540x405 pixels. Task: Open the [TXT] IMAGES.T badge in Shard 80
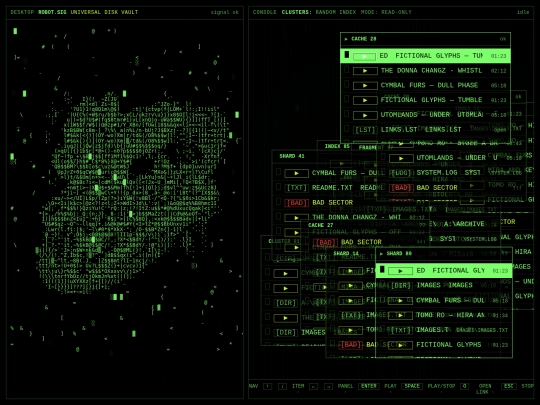click(x=401, y=330)
